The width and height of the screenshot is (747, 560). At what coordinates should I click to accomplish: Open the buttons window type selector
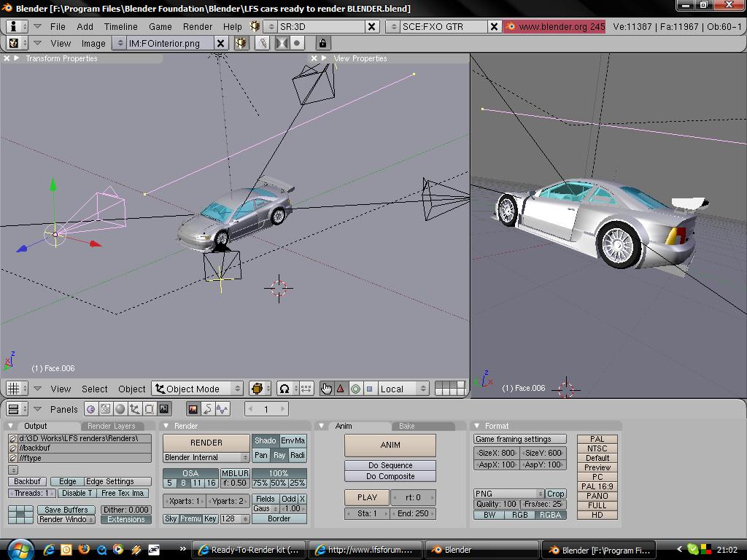pyautogui.click(x=17, y=409)
